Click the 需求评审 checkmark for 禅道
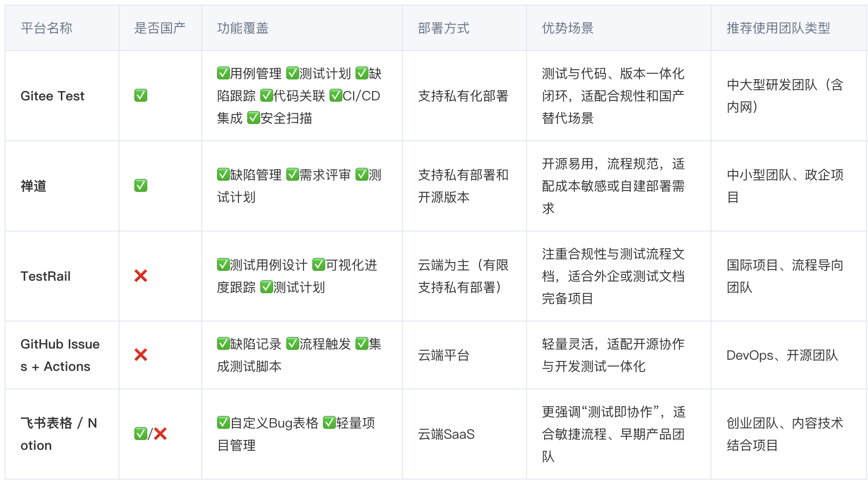Image resolution: width=868 pixels, height=487 pixels. (x=292, y=175)
